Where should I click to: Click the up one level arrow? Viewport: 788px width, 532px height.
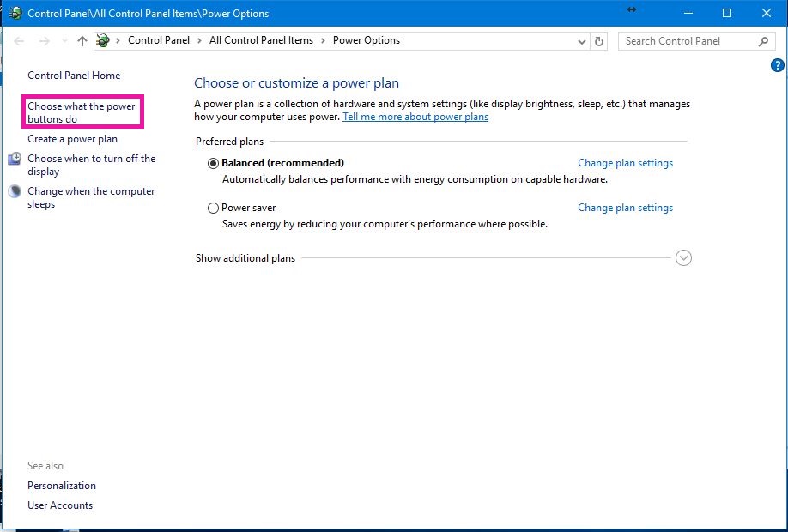(x=82, y=41)
